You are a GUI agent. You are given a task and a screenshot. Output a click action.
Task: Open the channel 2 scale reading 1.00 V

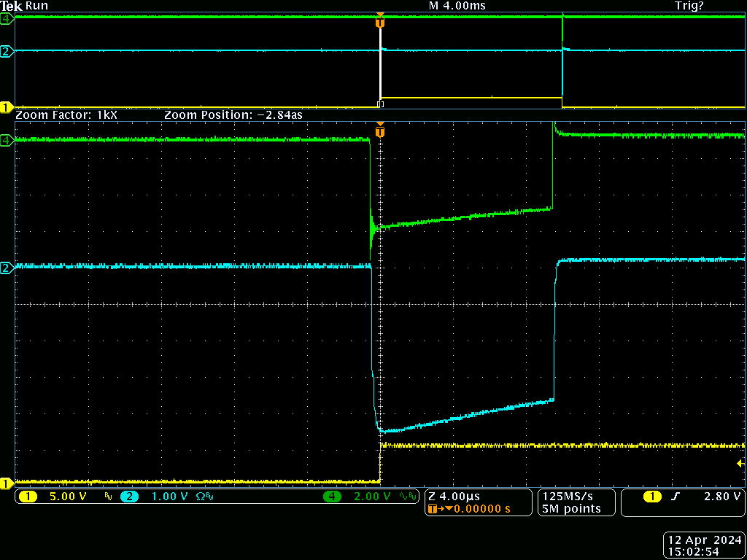pos(169,497)
